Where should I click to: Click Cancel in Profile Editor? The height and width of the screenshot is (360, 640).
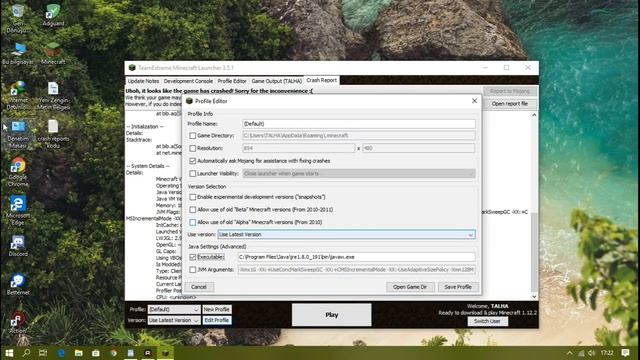coord(199,287)
